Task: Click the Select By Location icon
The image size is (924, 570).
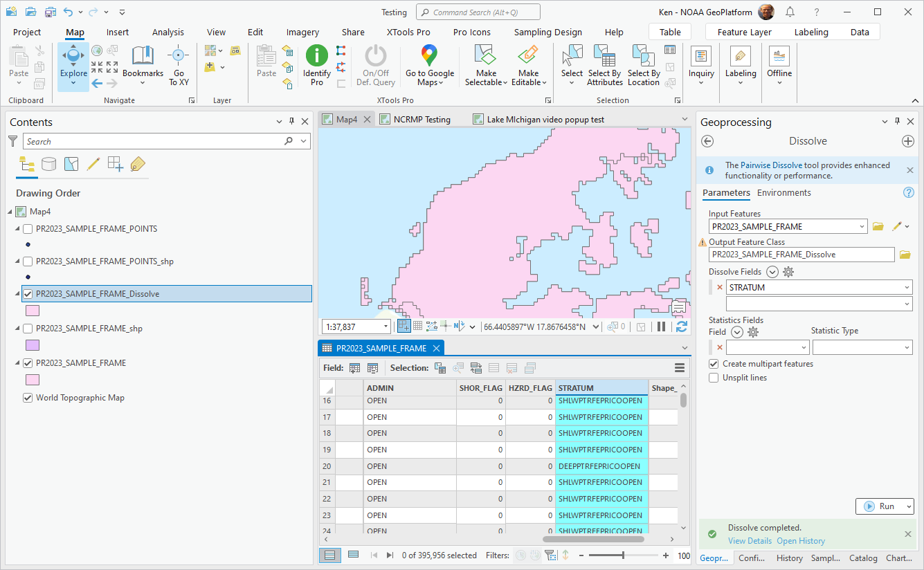Action: [x=643, y=57]
